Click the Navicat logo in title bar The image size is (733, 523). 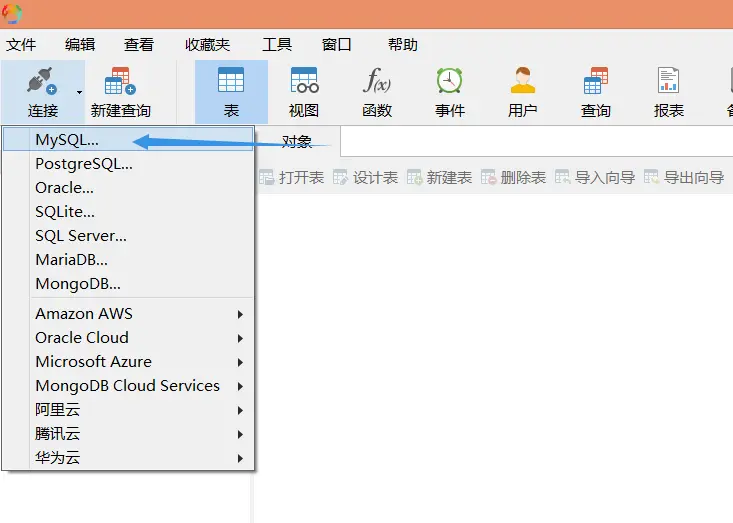tap(12, 14)
